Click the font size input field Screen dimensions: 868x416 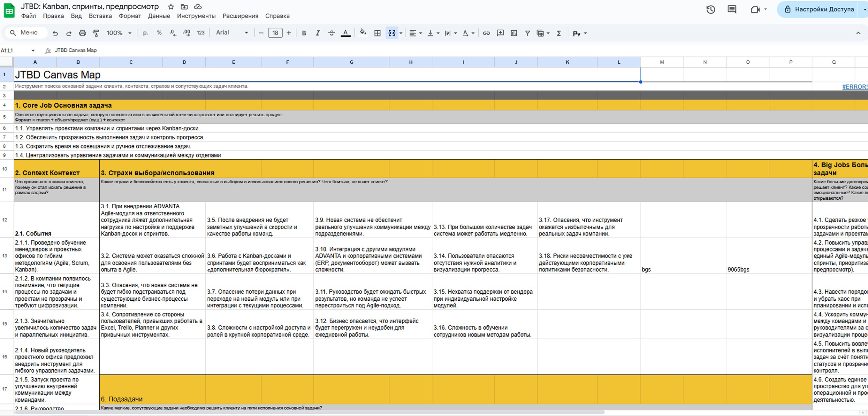tap(275, 33)
